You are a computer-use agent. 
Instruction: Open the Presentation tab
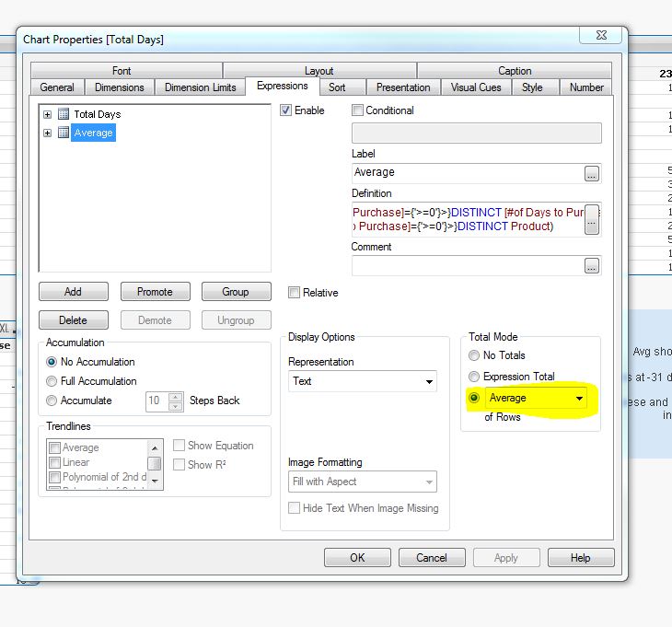[403, 87]
